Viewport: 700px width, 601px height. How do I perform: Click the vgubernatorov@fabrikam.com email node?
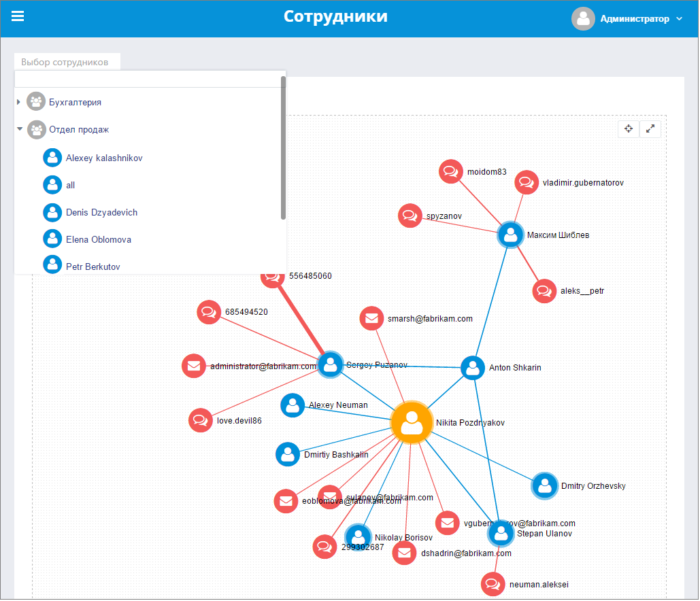448,523
